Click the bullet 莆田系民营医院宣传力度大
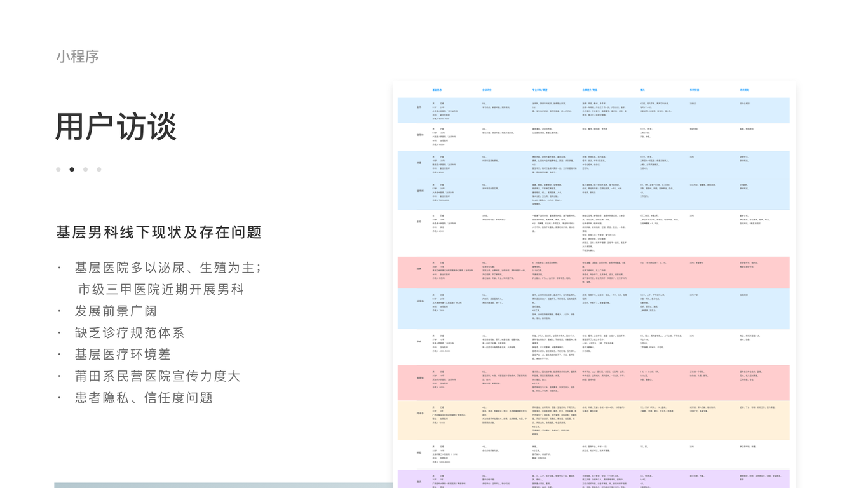The height and width of the screenshot is (488, 868). coord(158,376)
